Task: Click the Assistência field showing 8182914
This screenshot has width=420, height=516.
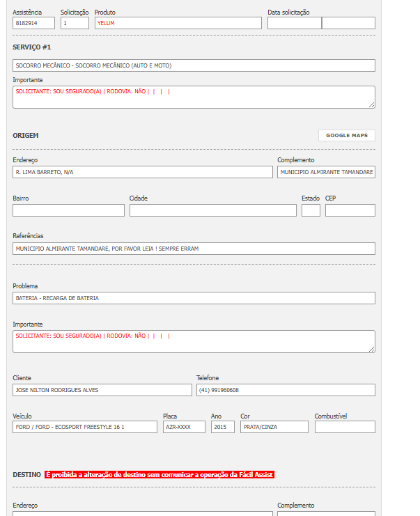Action: click(x=33, y=23)
